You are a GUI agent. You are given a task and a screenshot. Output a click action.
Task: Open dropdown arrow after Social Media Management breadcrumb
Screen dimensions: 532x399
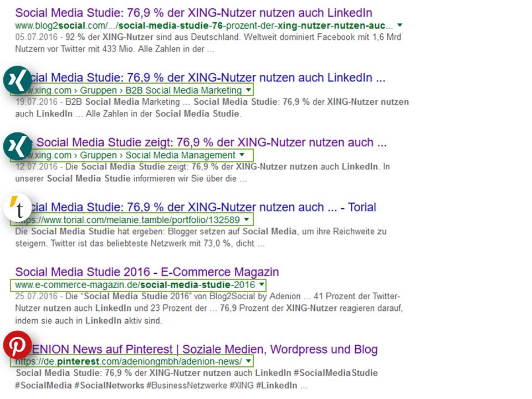242,155
